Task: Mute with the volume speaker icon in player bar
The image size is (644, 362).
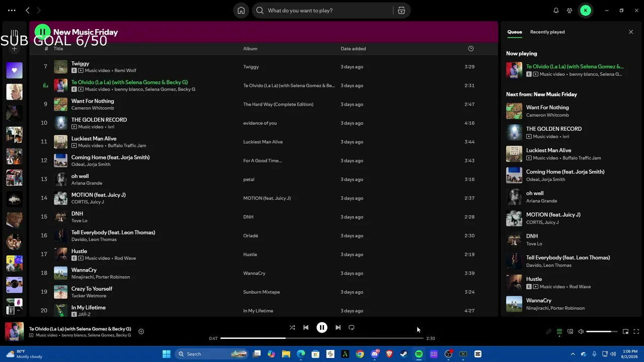Action: pos(581,332)
